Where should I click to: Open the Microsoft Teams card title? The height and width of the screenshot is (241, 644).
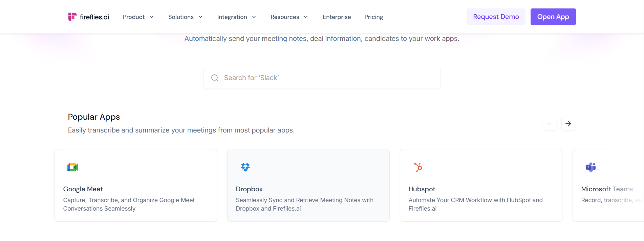(x=607, y=189)
